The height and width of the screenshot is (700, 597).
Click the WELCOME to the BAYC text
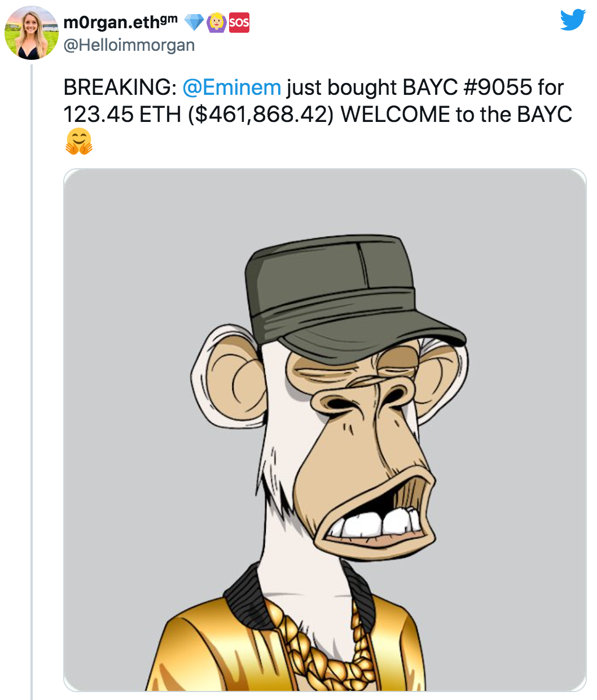456,115
